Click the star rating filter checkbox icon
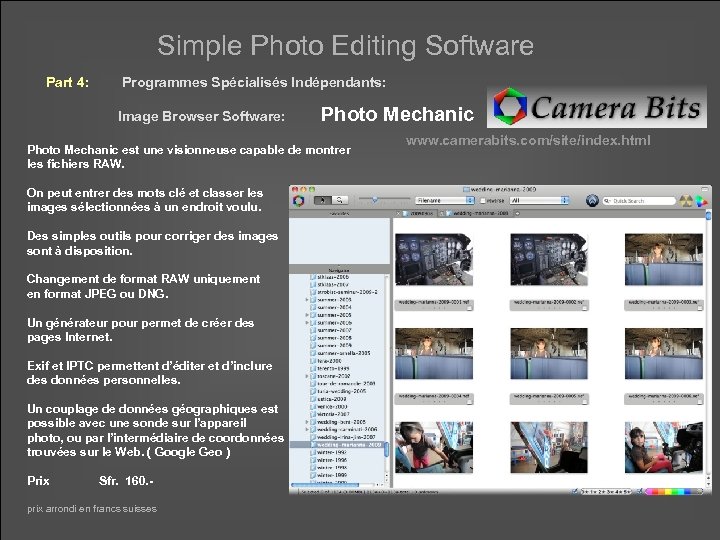 pyautogui.click(x=575, y=491)
